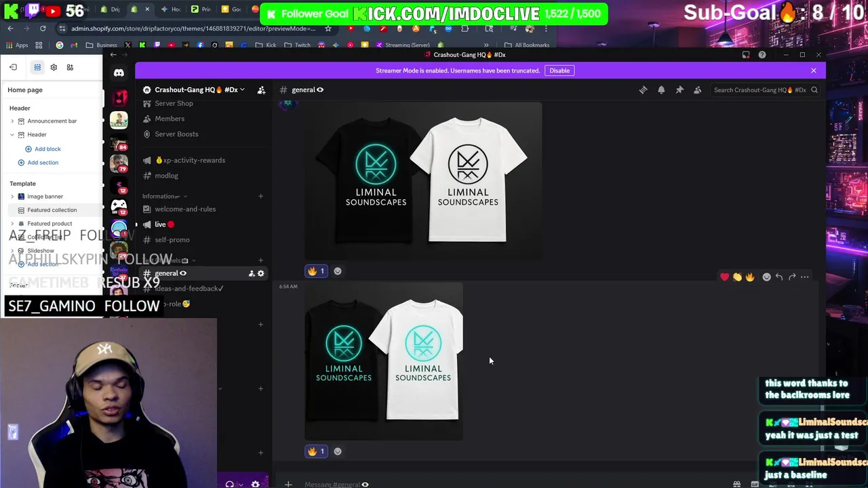Toggle member list icon in header
This screenshot has width=868, height=488.
tap(697, 89)
